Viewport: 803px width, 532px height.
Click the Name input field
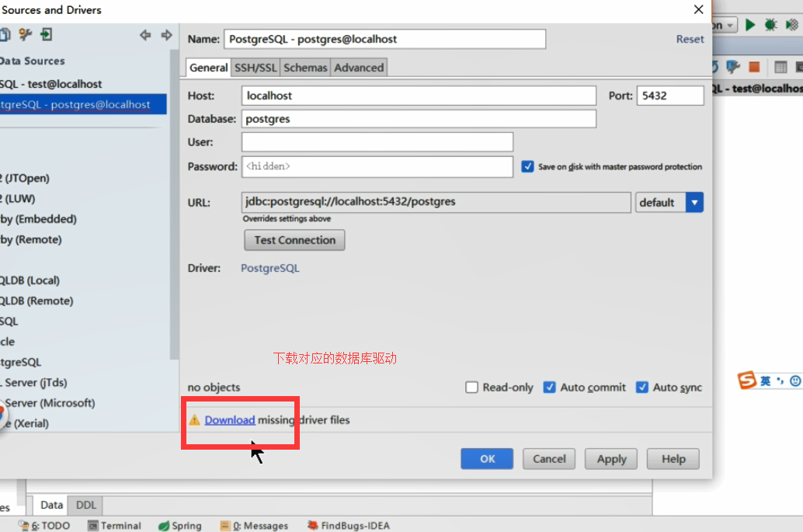tap(384, 39)
